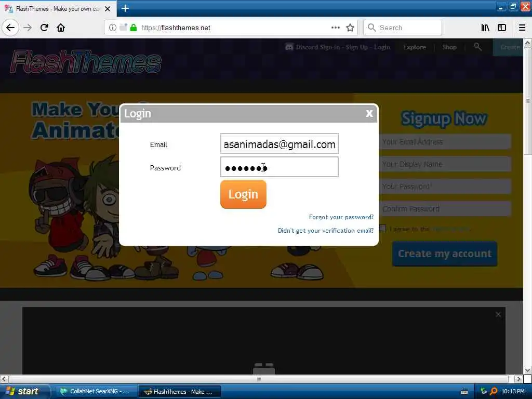Select FlashThemes taskbar window button

click(x=180, y=392)
